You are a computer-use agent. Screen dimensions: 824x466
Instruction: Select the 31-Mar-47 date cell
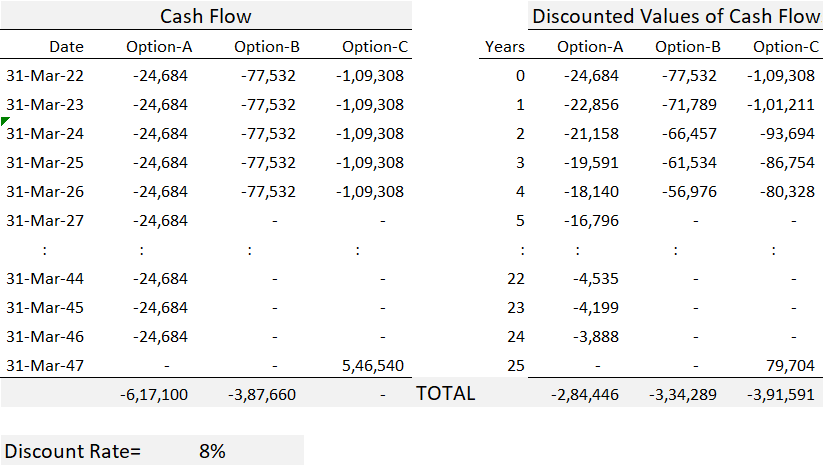(45, 366)
